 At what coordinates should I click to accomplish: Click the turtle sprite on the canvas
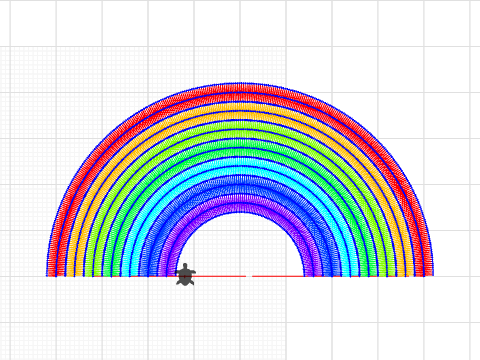click(x=185, y=275)
